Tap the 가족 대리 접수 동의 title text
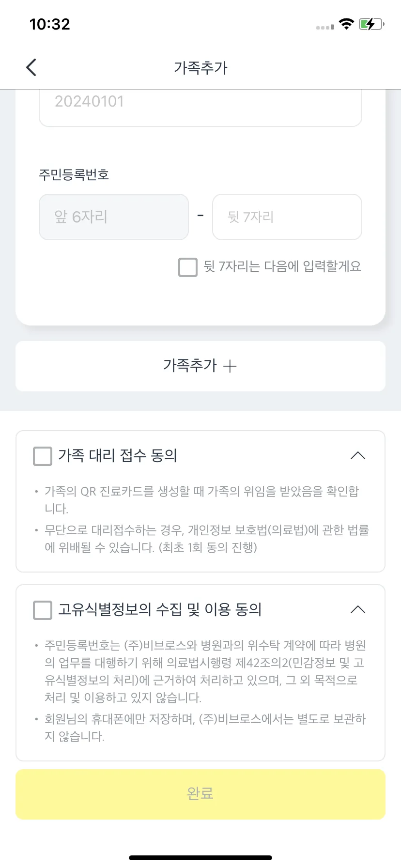The height and width of the screenshot is (868, 401). (118, 456)
